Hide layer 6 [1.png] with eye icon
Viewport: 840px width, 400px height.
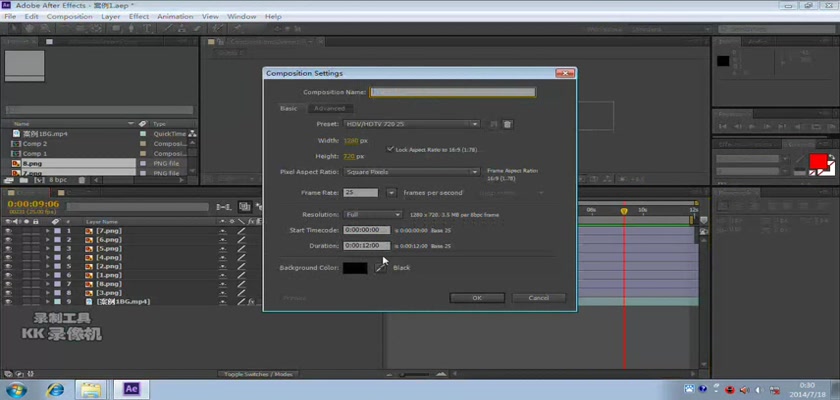pos(8,275)
